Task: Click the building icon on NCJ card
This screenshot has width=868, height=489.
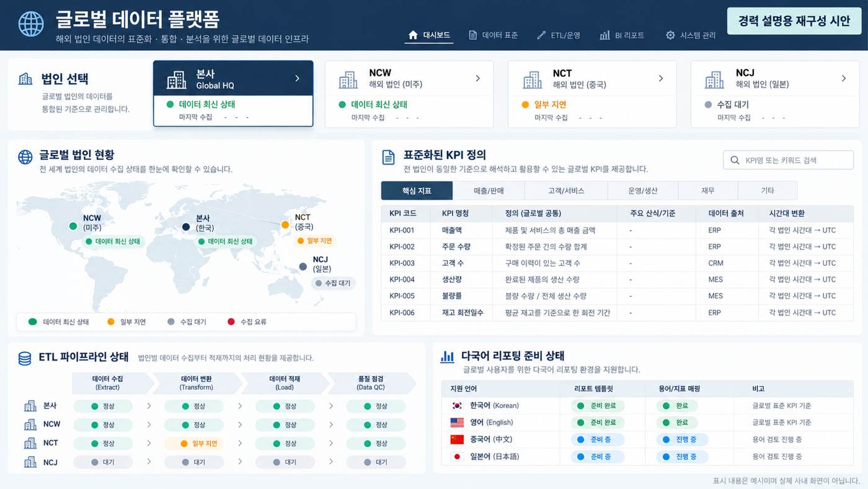Action: click(x=714, y=79)
